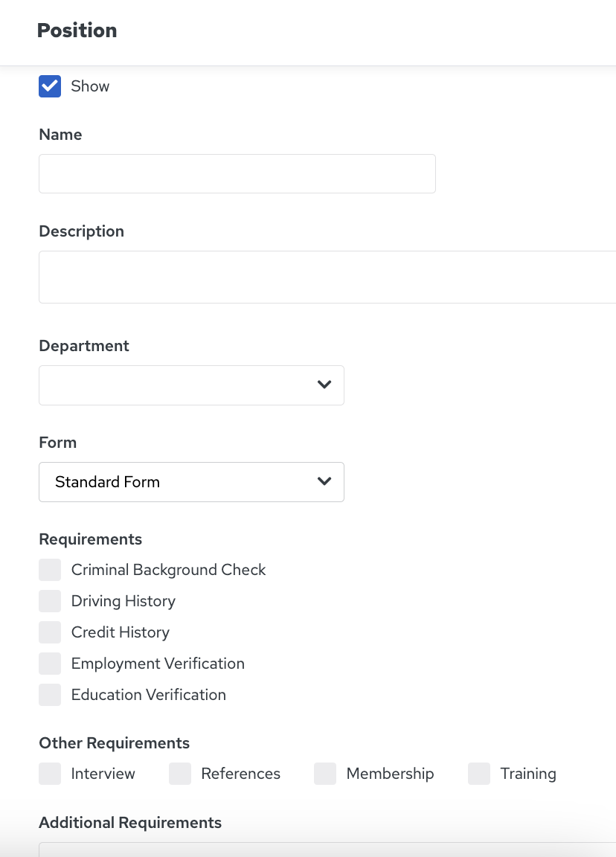Click the Name text field

(237, 174)
